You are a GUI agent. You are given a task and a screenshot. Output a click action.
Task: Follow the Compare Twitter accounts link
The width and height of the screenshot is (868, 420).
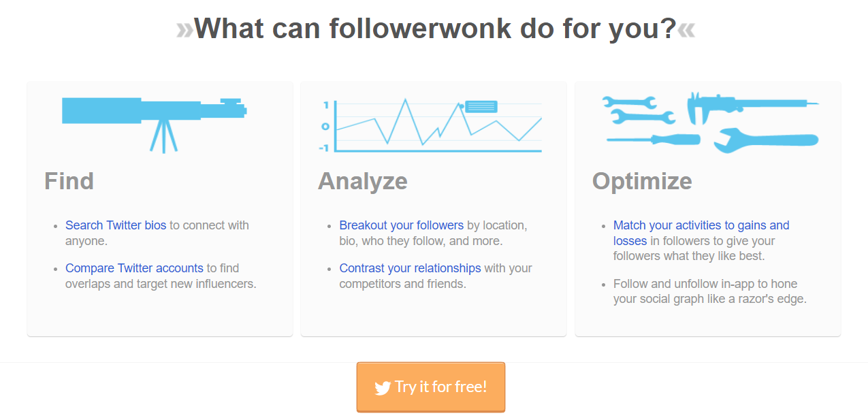[134, 268]
